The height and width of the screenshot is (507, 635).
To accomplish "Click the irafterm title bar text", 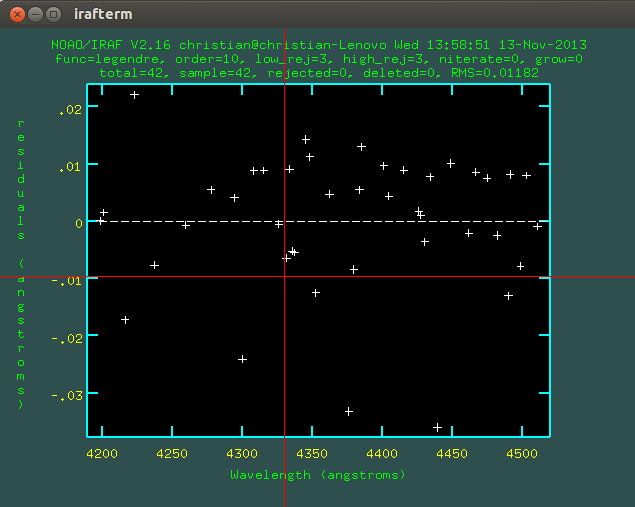I will click(x=103, y=15).
